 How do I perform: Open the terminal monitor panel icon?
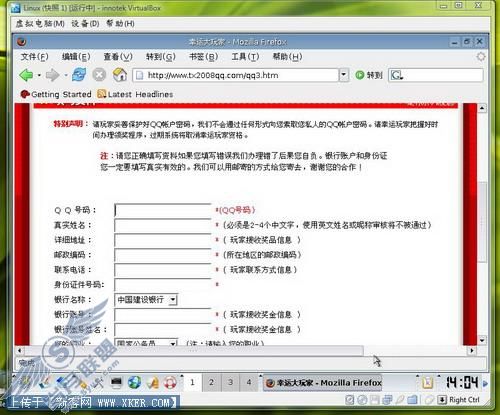pyautogui.click(x=116, y=383)
